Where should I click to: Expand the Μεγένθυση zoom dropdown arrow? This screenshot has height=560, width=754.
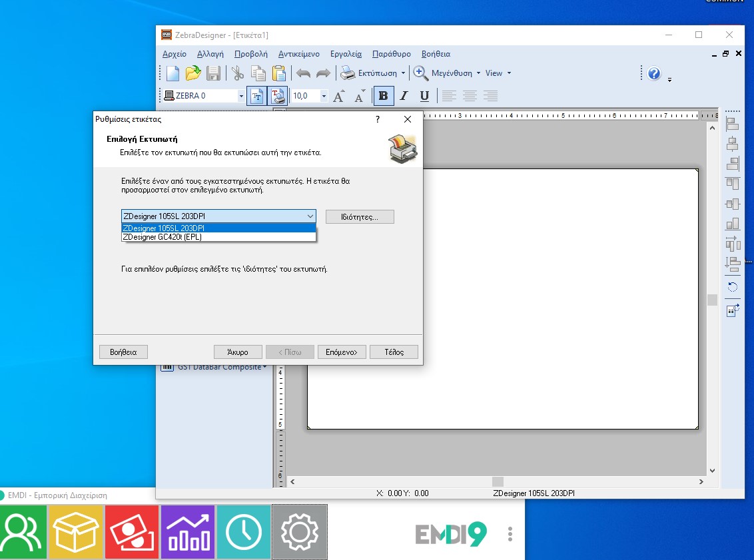pos(478,73)
